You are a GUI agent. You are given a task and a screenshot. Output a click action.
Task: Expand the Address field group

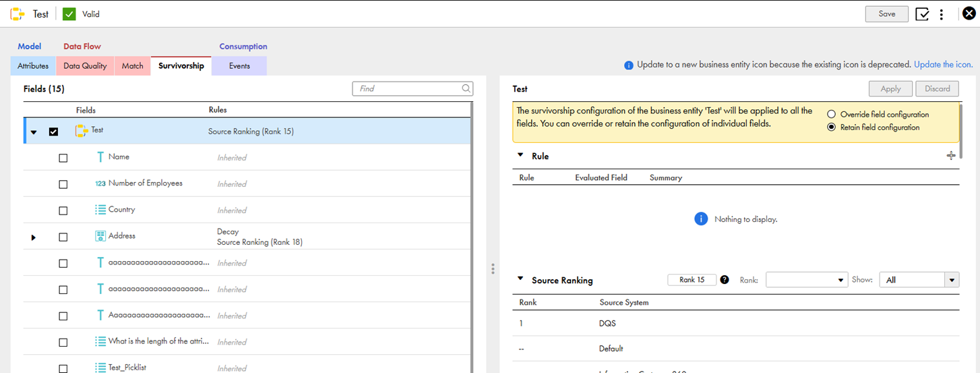(34, 237)
